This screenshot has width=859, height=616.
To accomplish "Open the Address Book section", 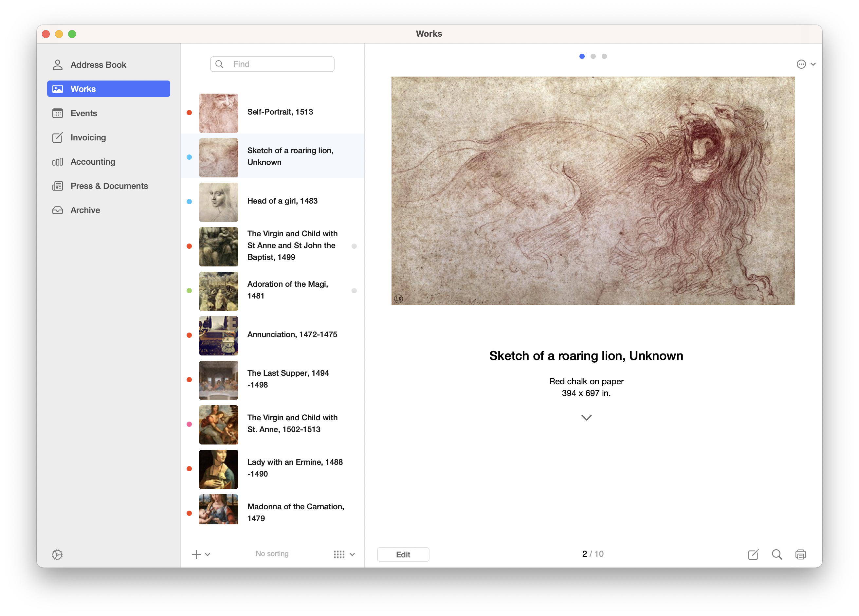I will pos(98,64).
